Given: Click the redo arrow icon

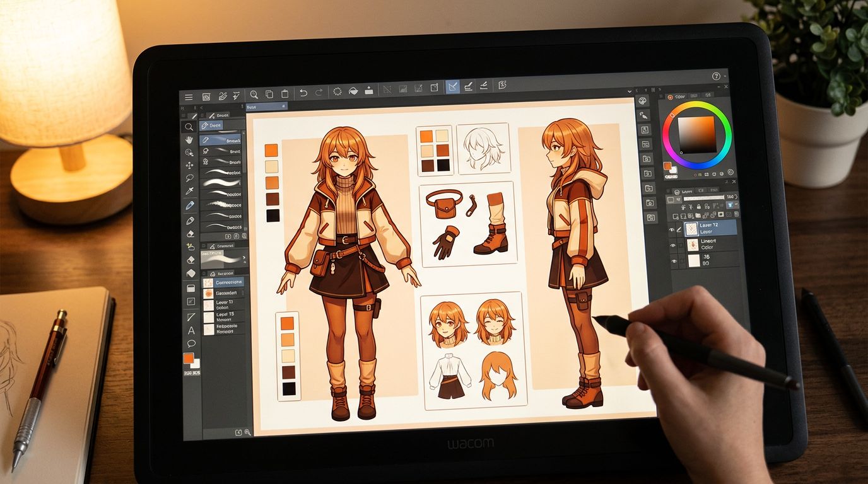Looking at the screenshot, I should [319, 93].
